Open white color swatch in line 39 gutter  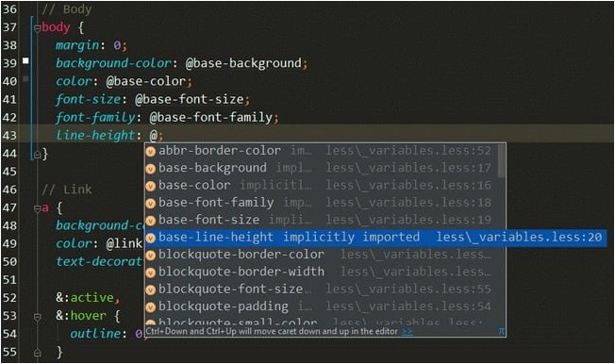point(25,60)
